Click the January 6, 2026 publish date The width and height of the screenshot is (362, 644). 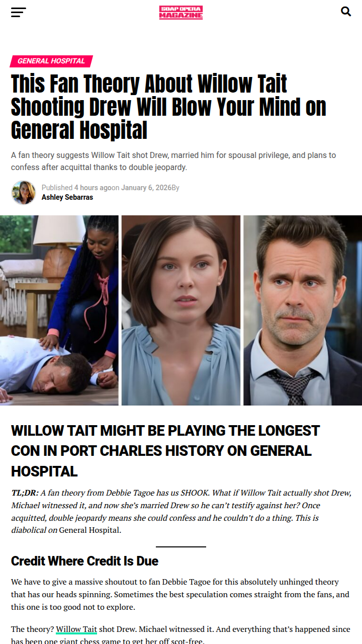[x=145, y=188]
